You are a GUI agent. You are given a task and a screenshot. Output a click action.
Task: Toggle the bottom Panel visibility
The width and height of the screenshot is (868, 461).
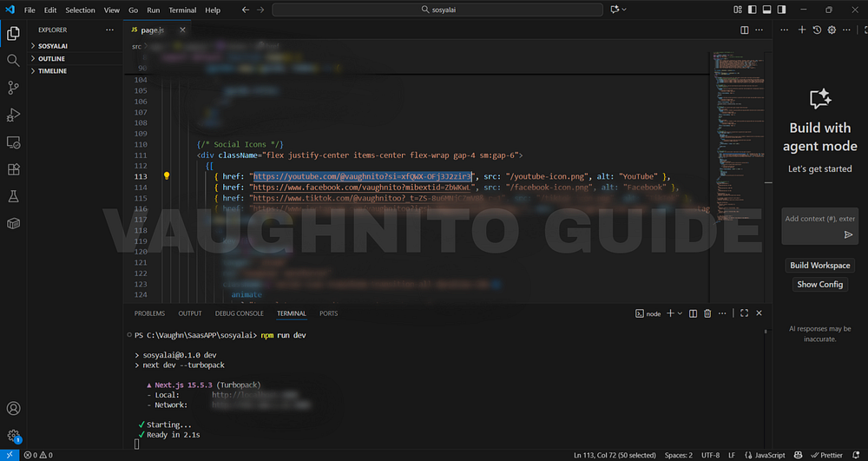(766, 10)
